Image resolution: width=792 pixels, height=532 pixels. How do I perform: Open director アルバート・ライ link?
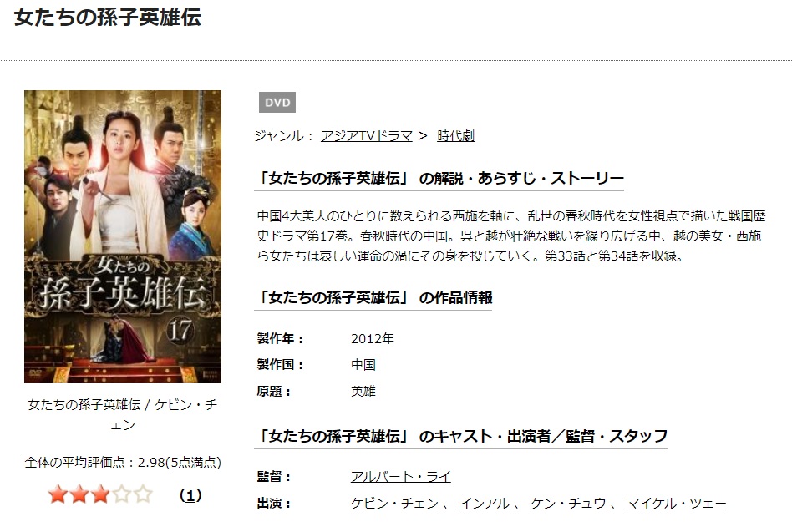pyautogui.click(x=400, y=477)
